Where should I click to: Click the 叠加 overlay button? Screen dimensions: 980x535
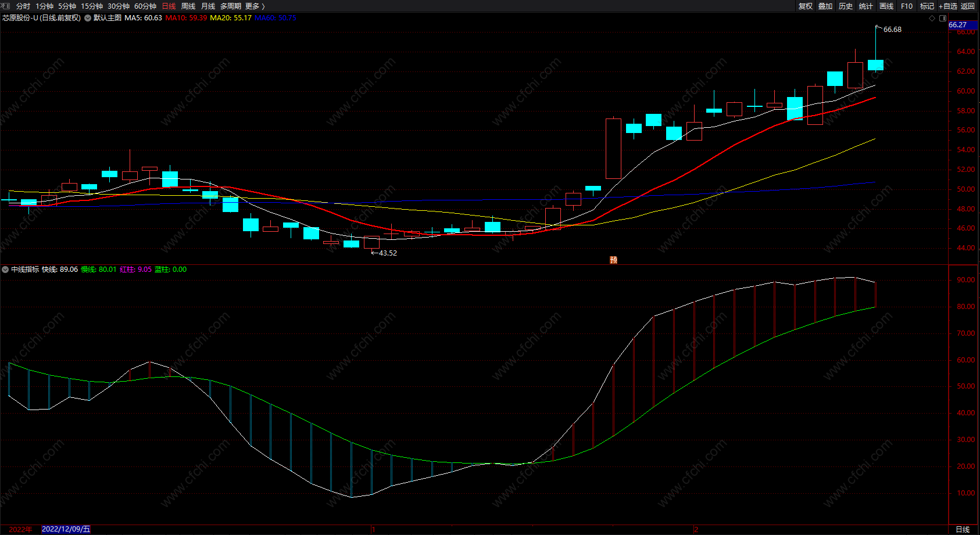pyautogui.click(x=825, y=6)
